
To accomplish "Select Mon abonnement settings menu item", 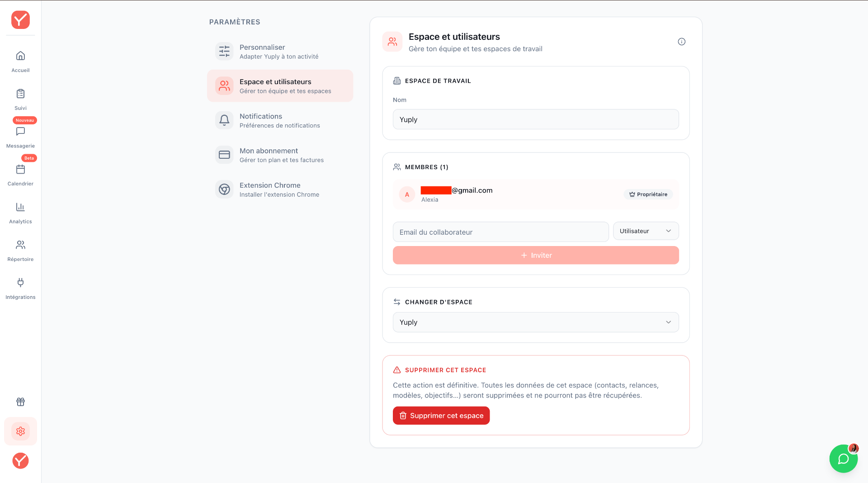I will pyautogui.click(x=280, y=155).
